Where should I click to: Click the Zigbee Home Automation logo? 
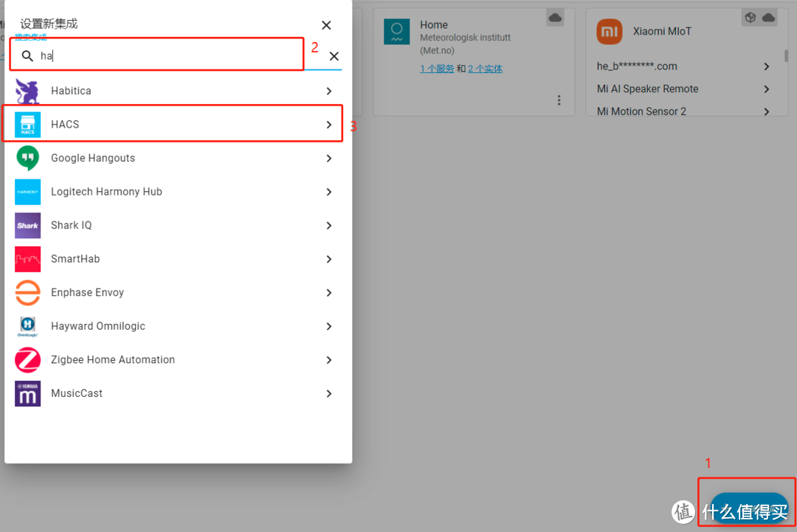click(x=27, y=360)
